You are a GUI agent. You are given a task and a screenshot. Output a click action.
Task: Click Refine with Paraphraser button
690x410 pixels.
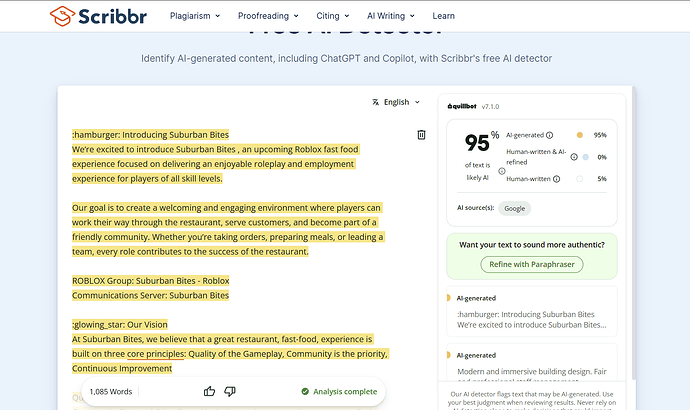[532, 264]
